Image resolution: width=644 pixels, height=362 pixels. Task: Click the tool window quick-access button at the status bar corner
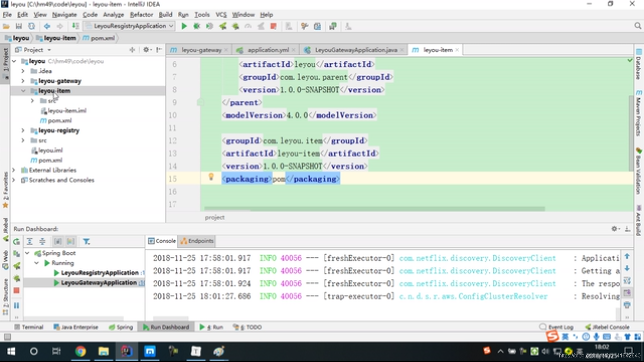pos(7,337)
